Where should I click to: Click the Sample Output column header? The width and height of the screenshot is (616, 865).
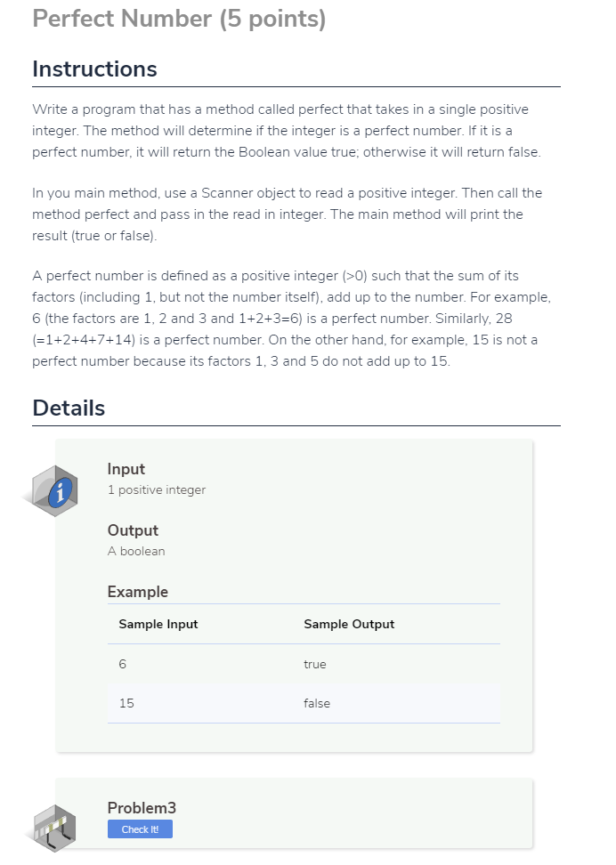[x=348, y=624]
